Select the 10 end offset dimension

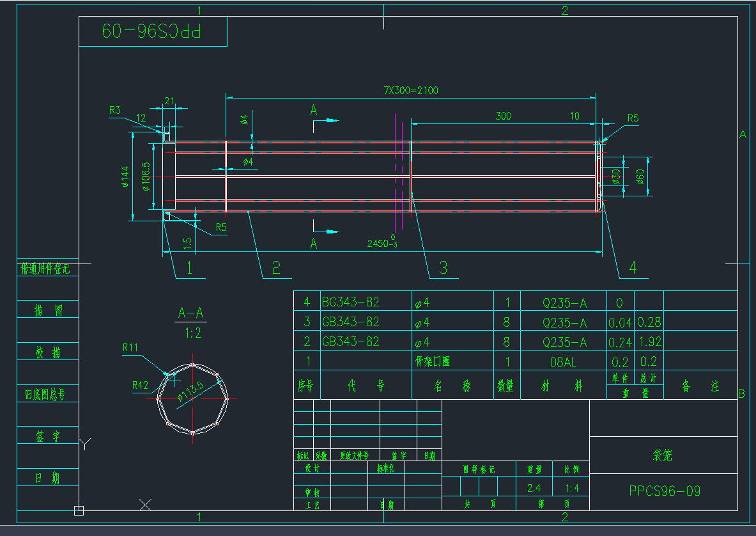575,116
